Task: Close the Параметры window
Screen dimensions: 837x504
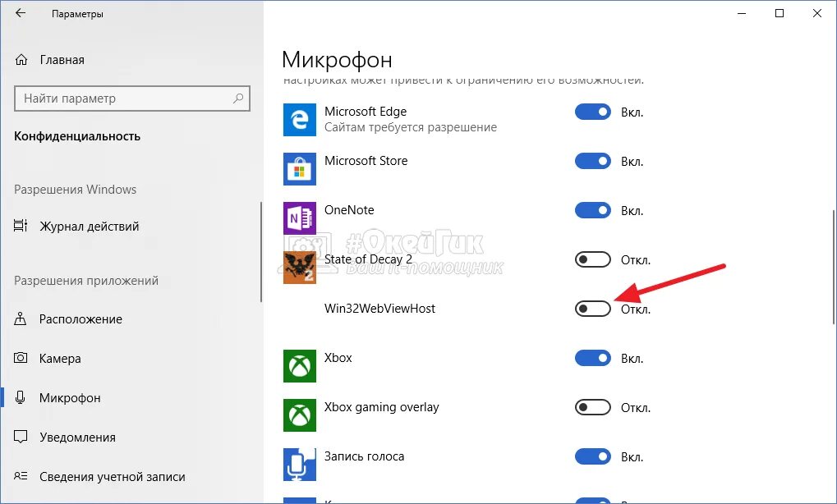Action: pos(816,13)
